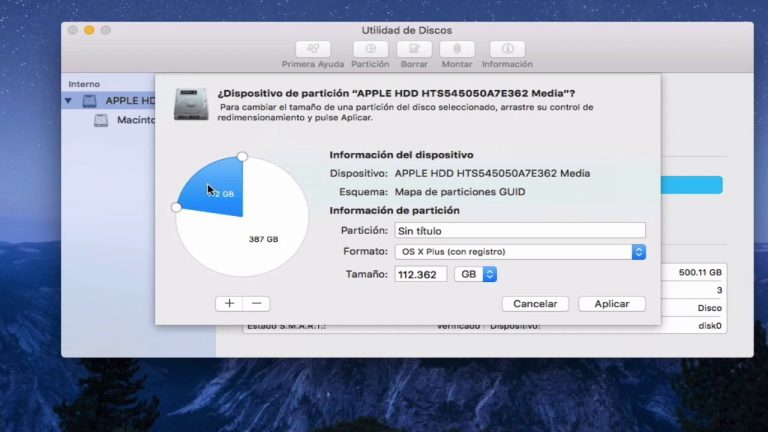The height and width of the screenshot is (432, 768).
Task: Click the Mapa de particiones GUID text
Action: coord(460,192)
